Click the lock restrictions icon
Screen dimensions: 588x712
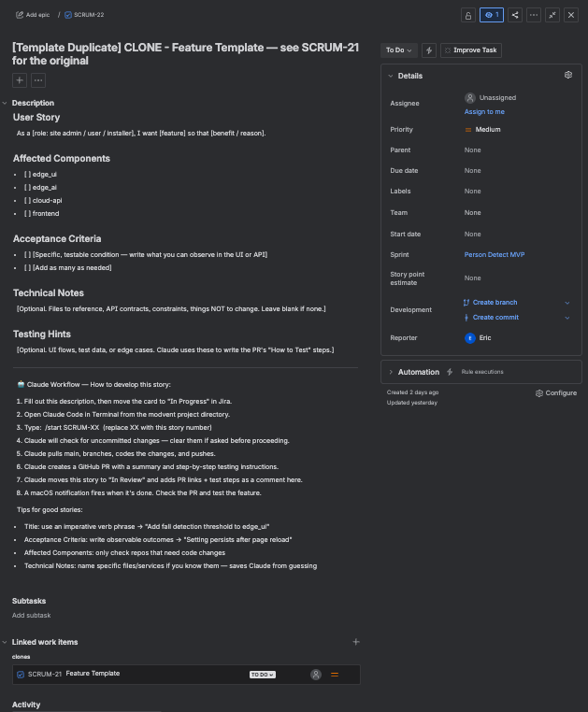[x=468, y=15]
